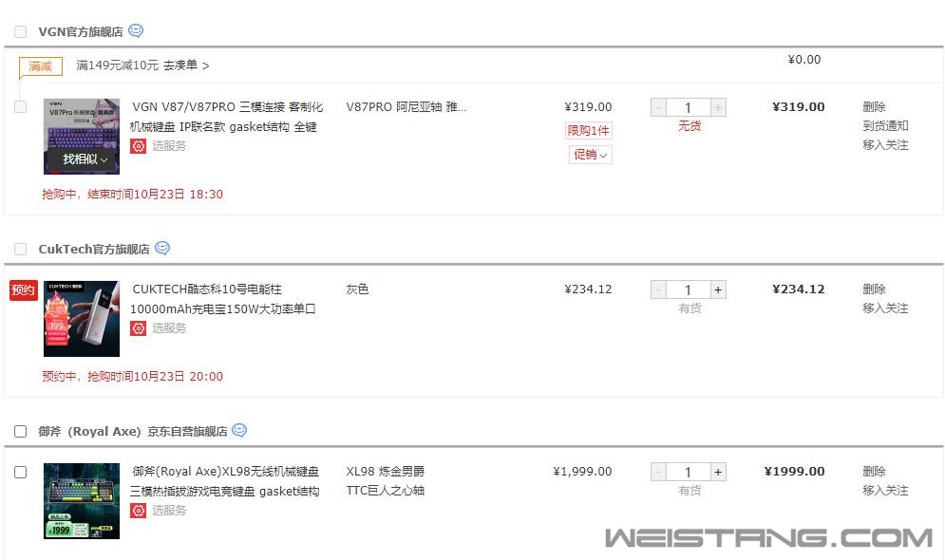Move CUKTECH power bank to 移入关注
The image size is (945, 560).
click(x=885, y=308)
